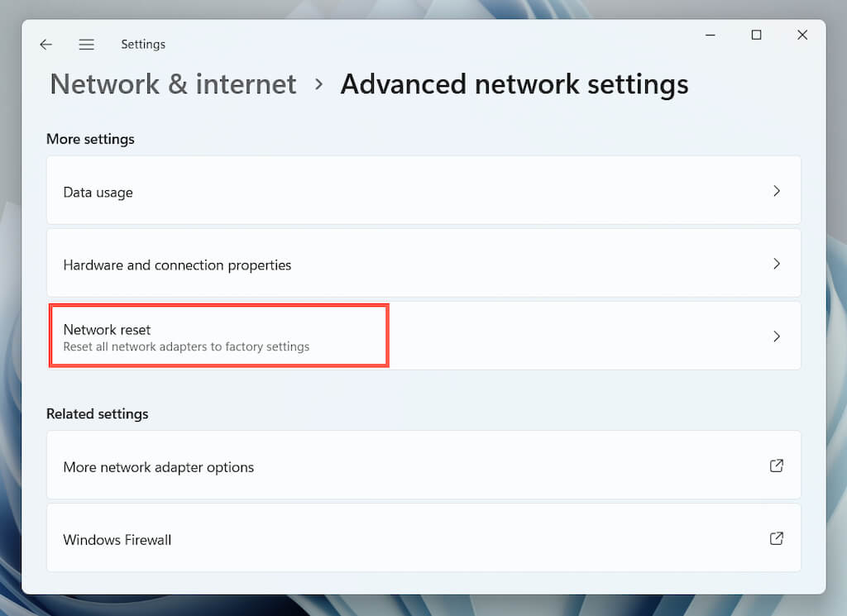847x616 pixels.
Task: Maximize the Settings window
Action: click(756, 35)
